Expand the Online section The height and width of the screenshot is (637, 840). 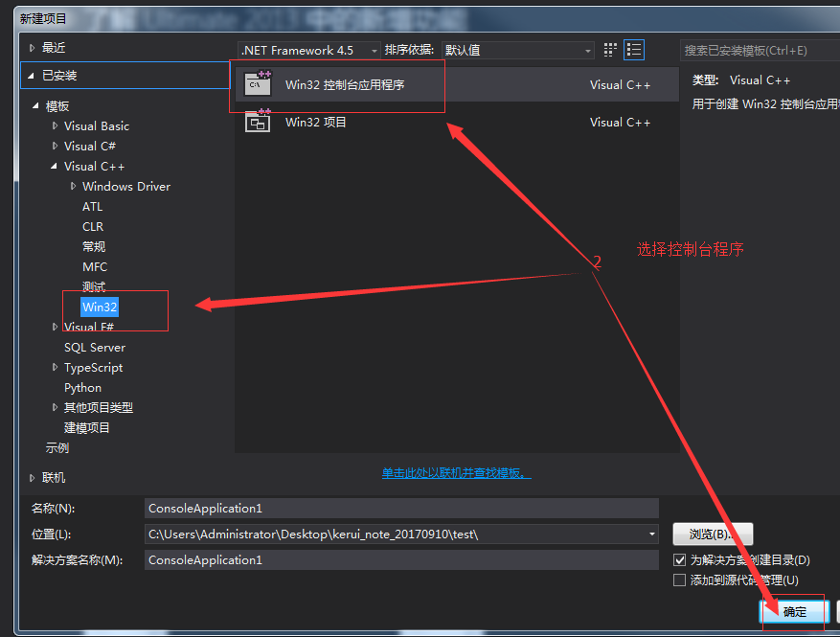tap(33, 477)
